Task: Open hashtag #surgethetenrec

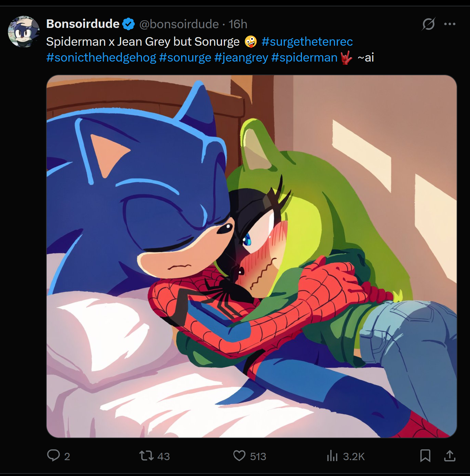Action: pyautogui.click(x=307, y=42)
